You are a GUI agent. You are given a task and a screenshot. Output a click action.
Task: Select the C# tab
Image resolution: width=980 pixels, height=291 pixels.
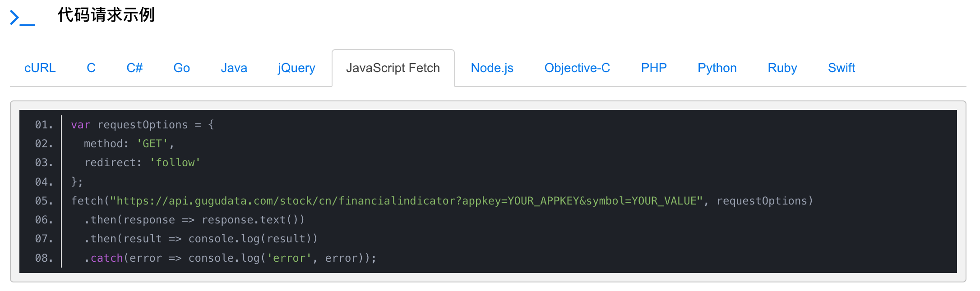[134, 68]
